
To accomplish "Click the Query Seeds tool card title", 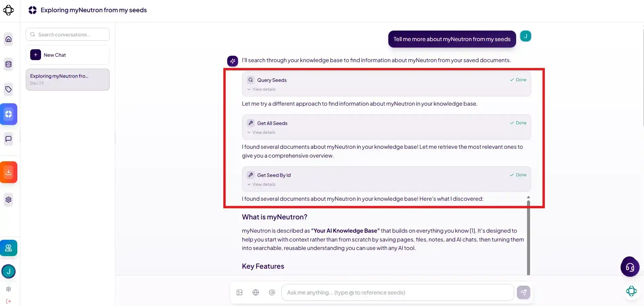I will coord(272,80).
